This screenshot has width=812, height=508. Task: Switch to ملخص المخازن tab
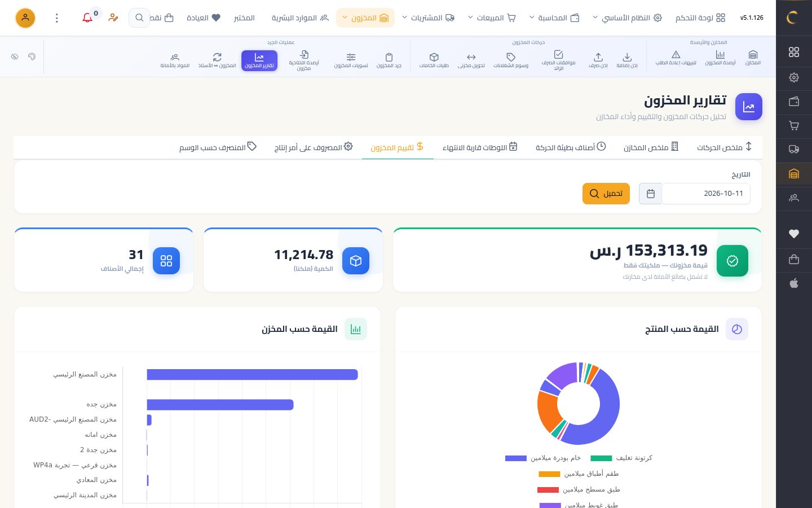click(651, 147)
